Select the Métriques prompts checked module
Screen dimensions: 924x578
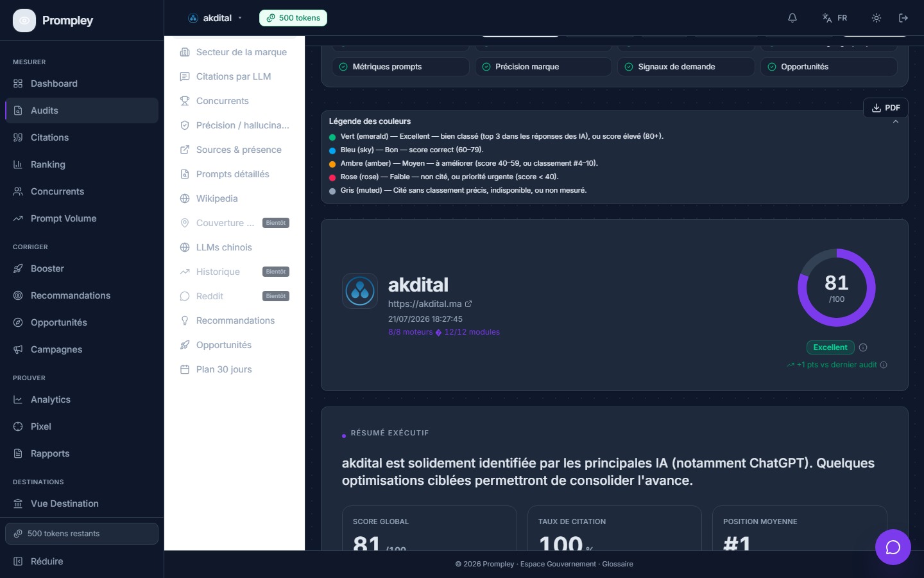[x=400, y=67]
